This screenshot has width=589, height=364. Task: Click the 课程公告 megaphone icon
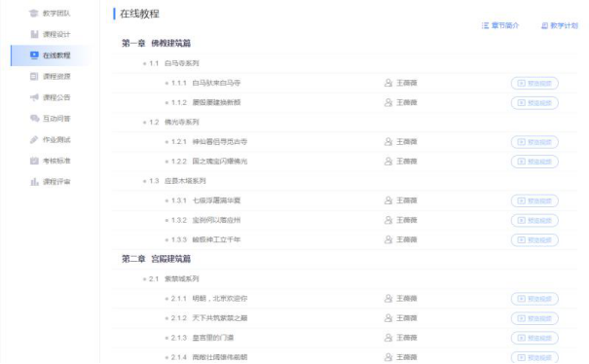click(34, 97)
